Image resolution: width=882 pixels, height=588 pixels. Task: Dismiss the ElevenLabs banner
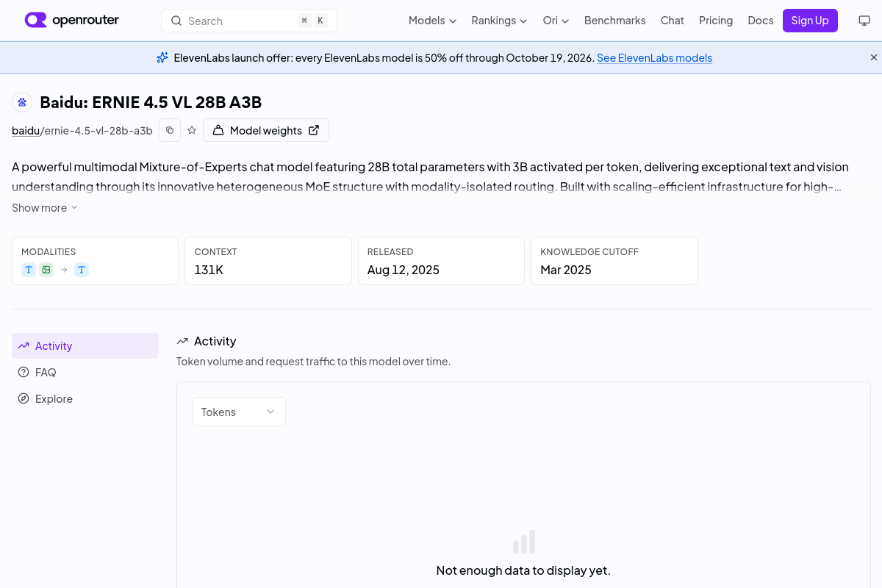point(874,57)
